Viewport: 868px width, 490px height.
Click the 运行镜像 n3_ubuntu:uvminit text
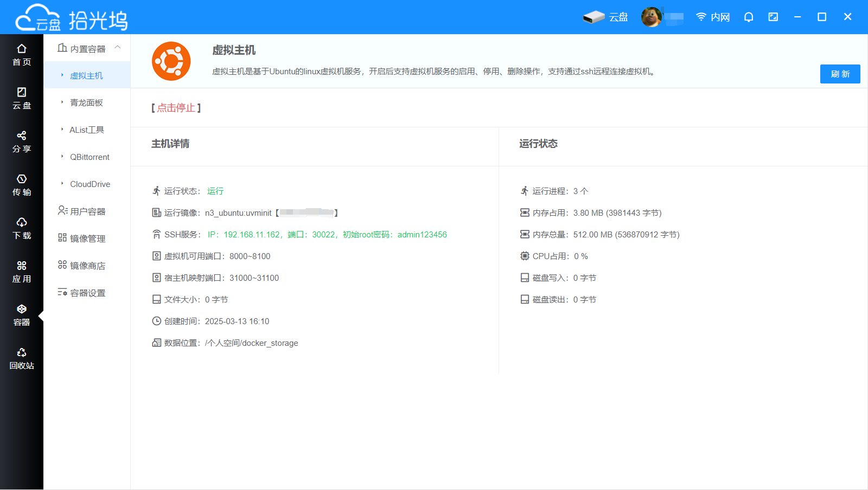238,212
